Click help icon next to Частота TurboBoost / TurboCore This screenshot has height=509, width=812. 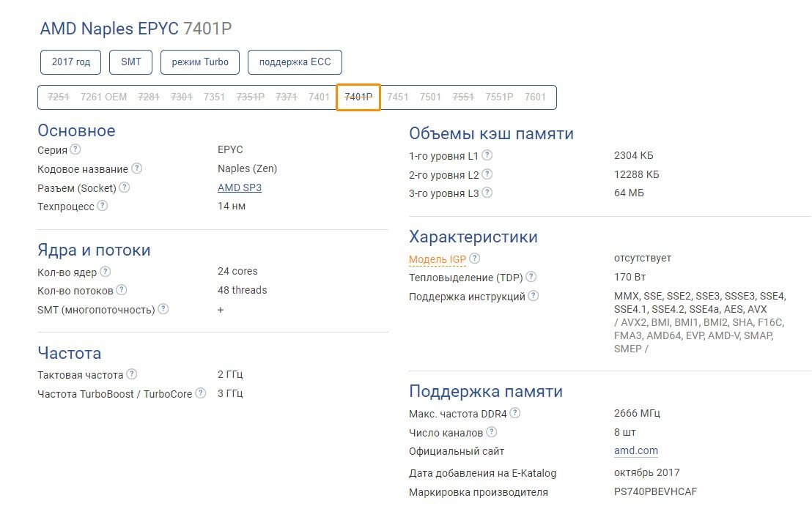(x=200, y=393)
